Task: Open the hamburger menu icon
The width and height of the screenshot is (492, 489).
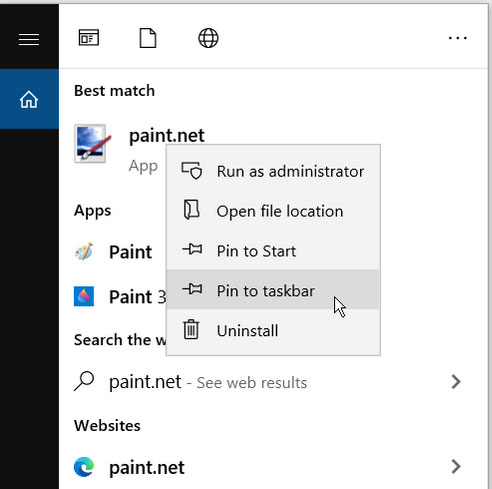Action: [29, 39]
